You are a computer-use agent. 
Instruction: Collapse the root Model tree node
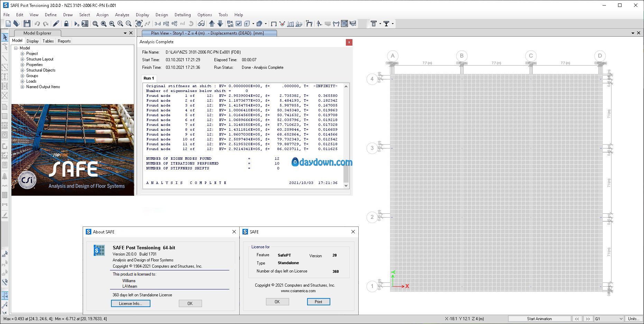pos(16,48)
